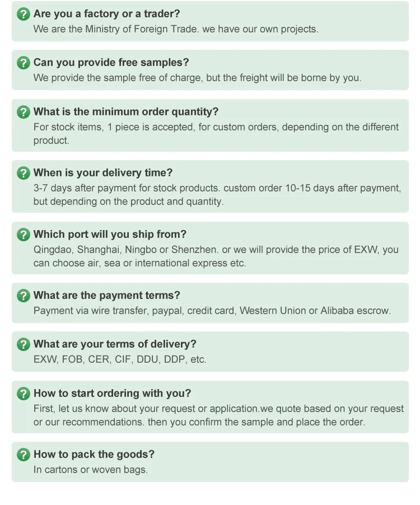The image size is (420, 505).
Task: Click the "How to pack the goods?" heading
Action: coord(94,455)
